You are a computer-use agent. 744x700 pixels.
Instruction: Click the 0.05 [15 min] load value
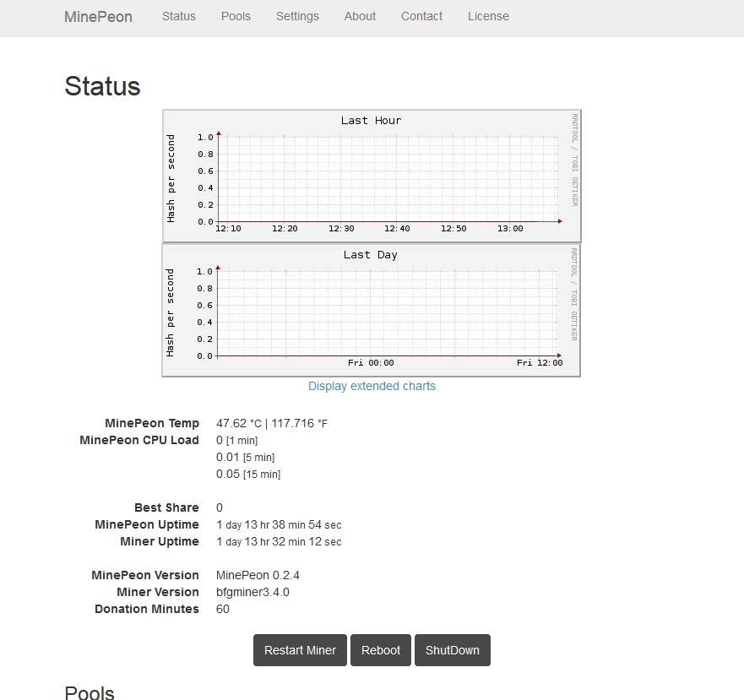tap(248, 474)
